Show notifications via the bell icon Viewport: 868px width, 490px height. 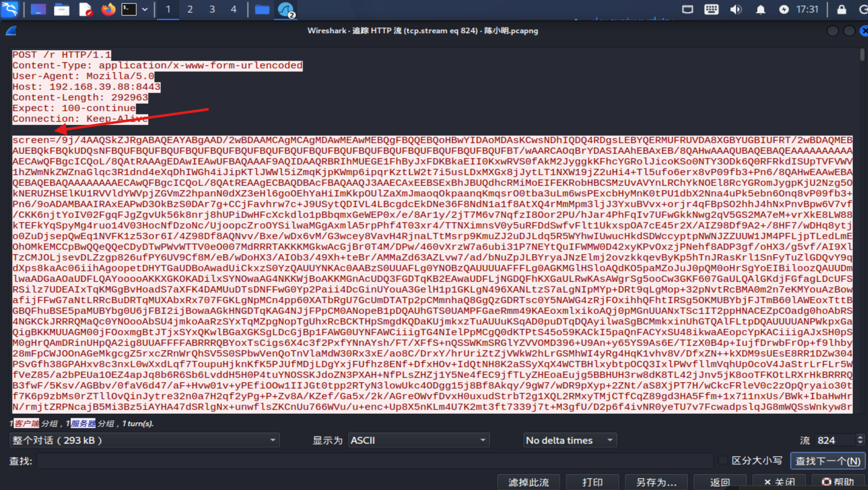click(x=761, y=9)
